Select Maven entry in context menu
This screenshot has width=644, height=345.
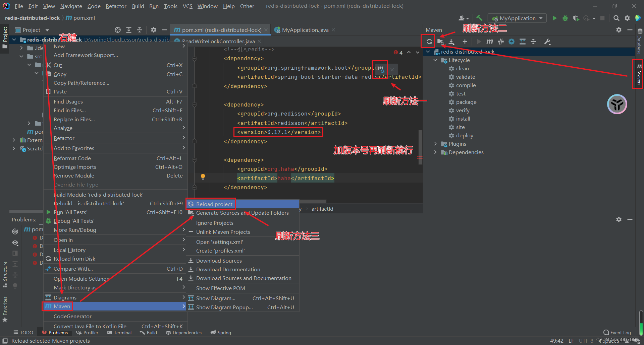(x=115, y=306)
